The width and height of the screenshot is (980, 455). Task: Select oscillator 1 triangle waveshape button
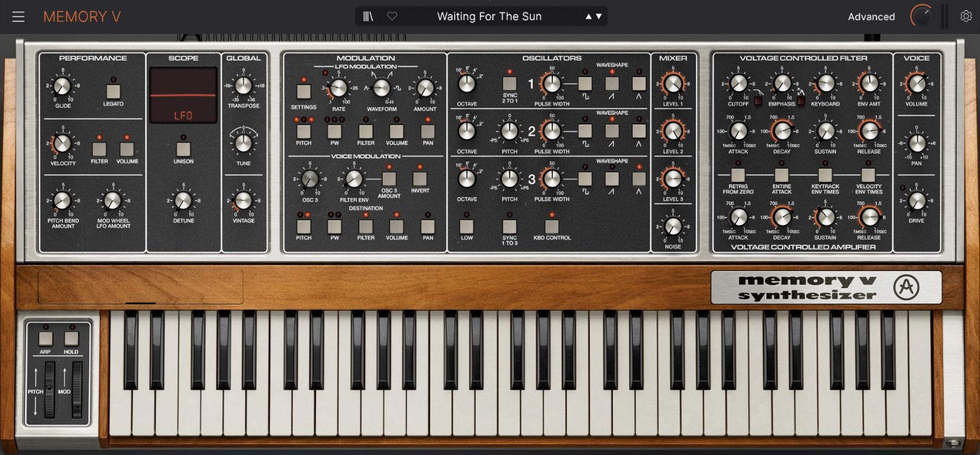tap(638, 83)
